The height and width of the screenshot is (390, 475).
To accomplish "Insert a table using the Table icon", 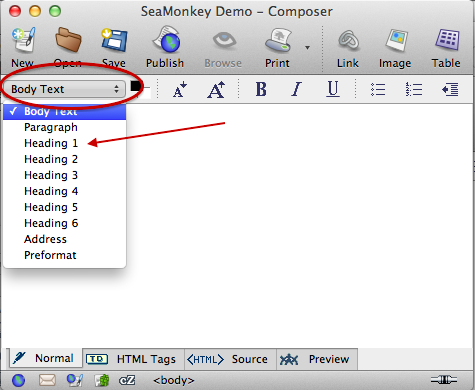I will tap(447, 40).
